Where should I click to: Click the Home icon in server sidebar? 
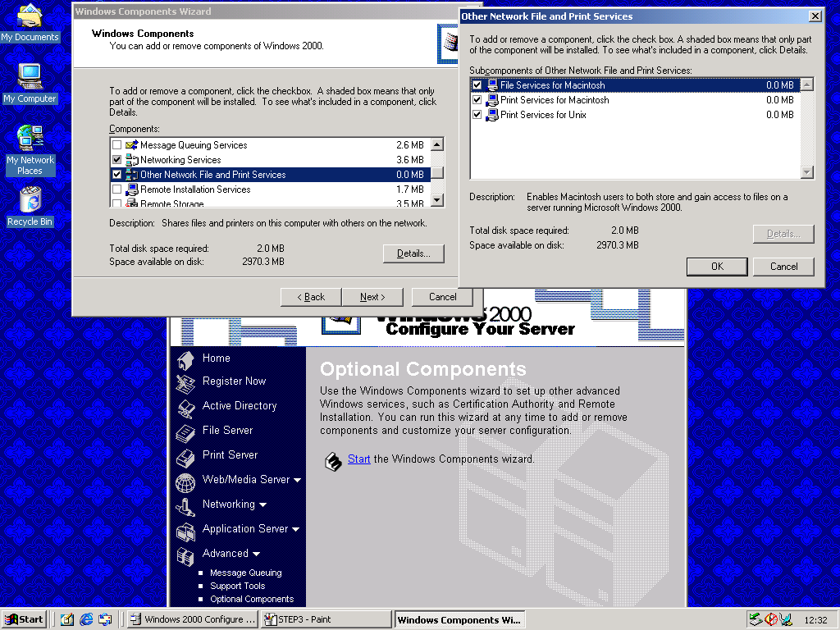coord(185,361)
